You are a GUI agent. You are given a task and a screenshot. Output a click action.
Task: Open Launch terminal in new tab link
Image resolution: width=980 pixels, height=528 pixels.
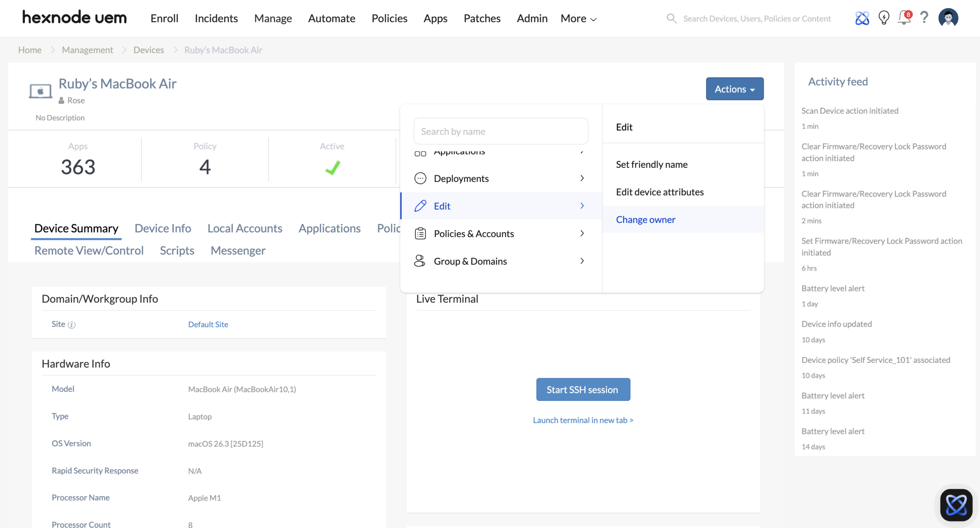tap(582, 420)
